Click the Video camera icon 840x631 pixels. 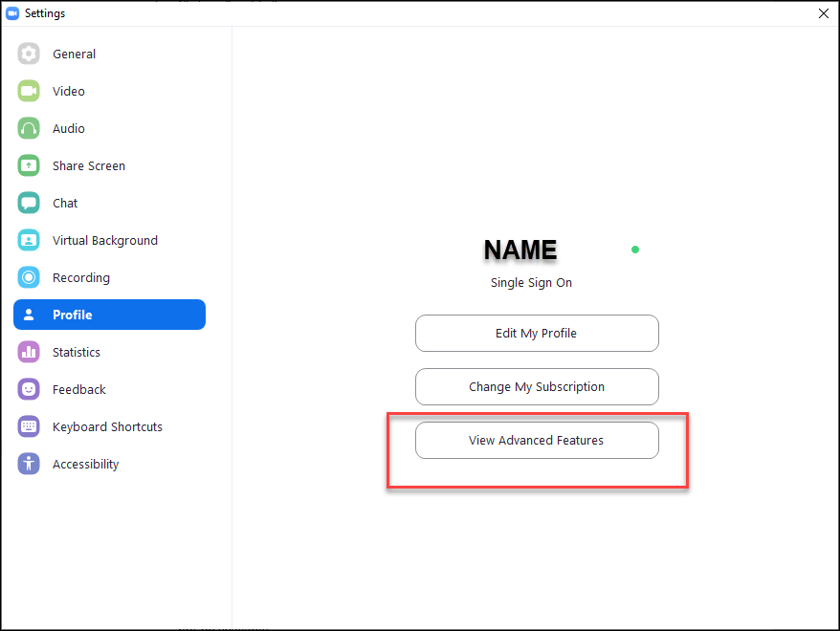tap(29, 91)
